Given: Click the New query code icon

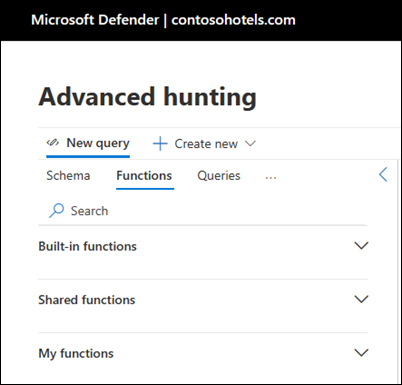Looking at the screenshot, I should click(x=53, y=143).
